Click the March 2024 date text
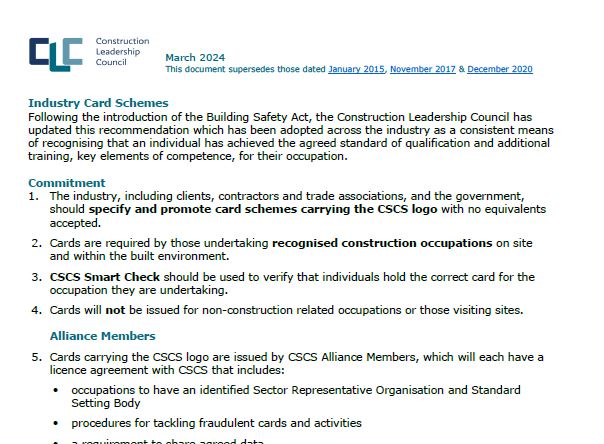Viewport: 604px width, 444px height. pyautogui.click(x=195, y=57)
